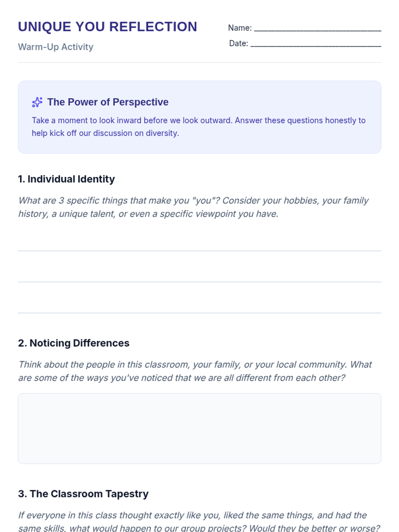The image size is (399, 532).
Task: Click the word 'diversity' in the intro box
Action: pyautogui.click(x=162, y=133)
